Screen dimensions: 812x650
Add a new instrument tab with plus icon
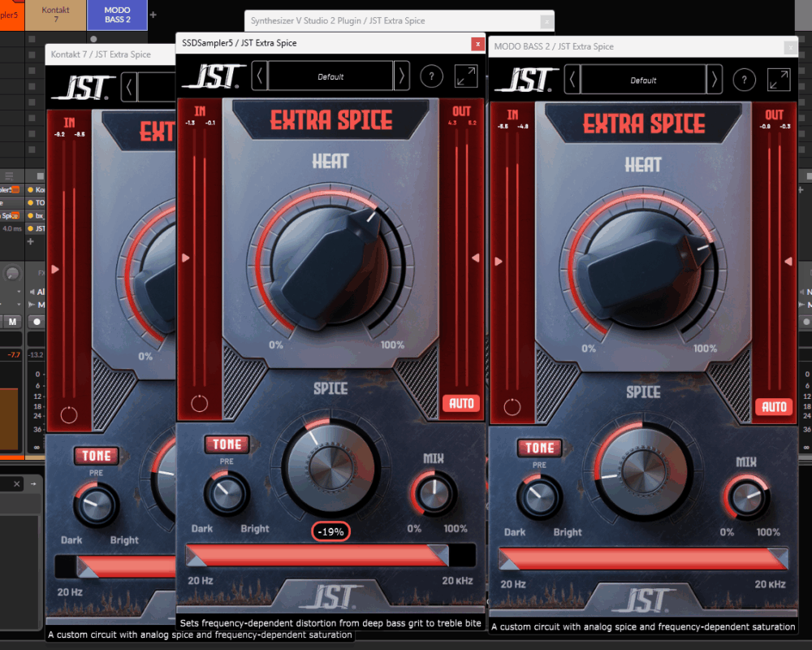pos(153,15)
